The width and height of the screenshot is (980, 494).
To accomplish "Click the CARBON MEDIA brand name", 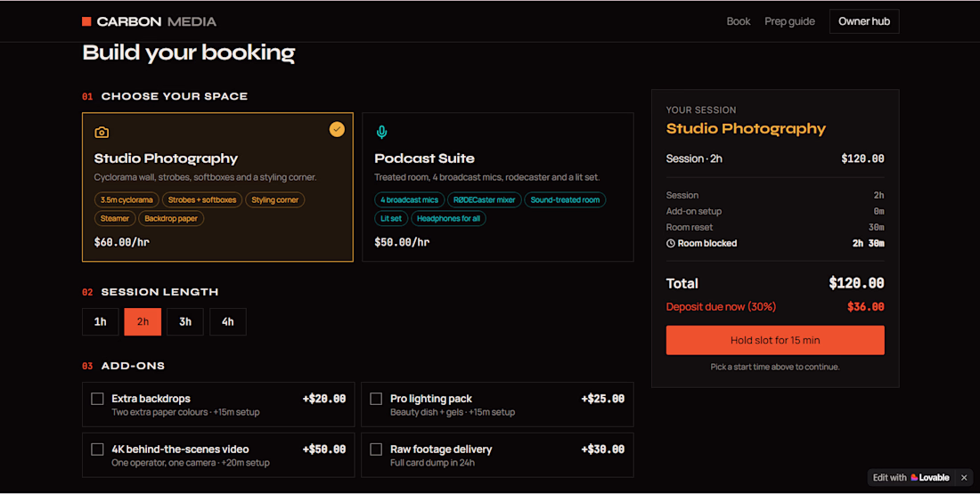I will (x=156, y=21).
